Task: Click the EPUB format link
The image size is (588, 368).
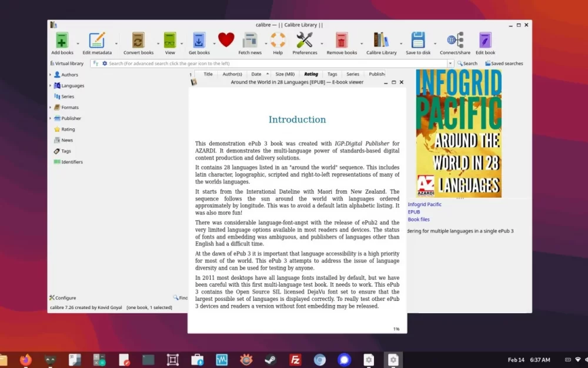Action: click(413, 212)
